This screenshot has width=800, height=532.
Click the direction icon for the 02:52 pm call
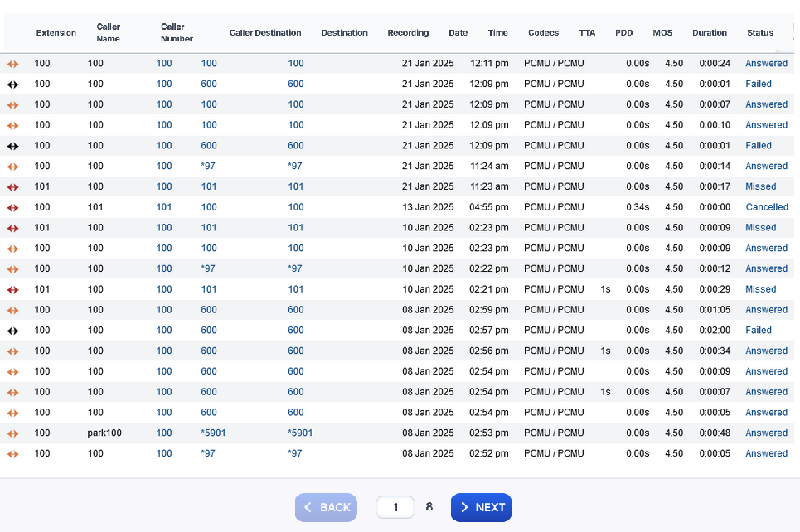(12, 454)
